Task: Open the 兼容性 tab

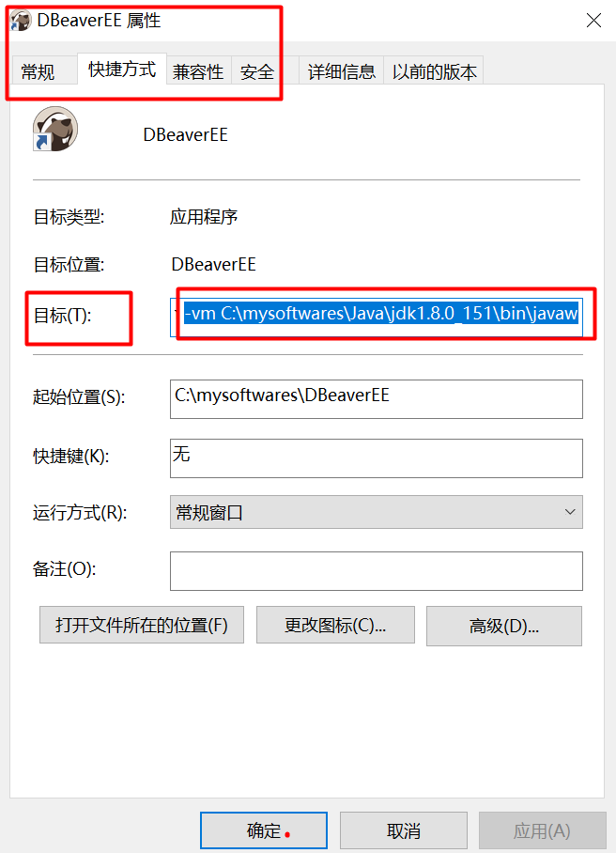Action: click(198, 71)
